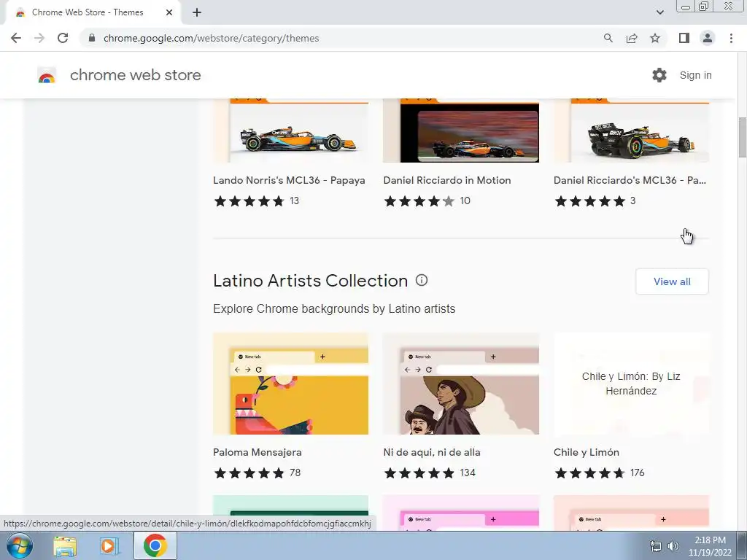Open the Paloma Mensajera theme thumbnail
This screenshot has height=560, width=747.
click(x=290, y=384)
